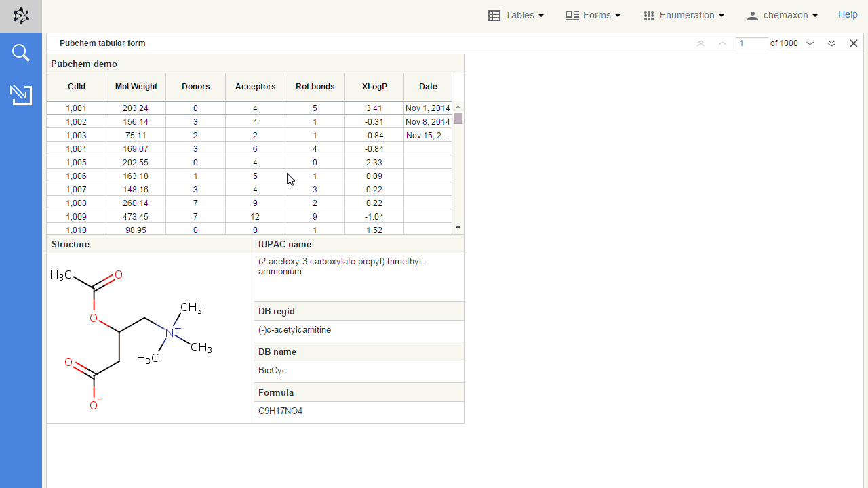The height and width of the screenshot is (488, 868).
Task: Click the Forms icon in the toolbar
Action: pyautogui.click(x=572, y=15)
